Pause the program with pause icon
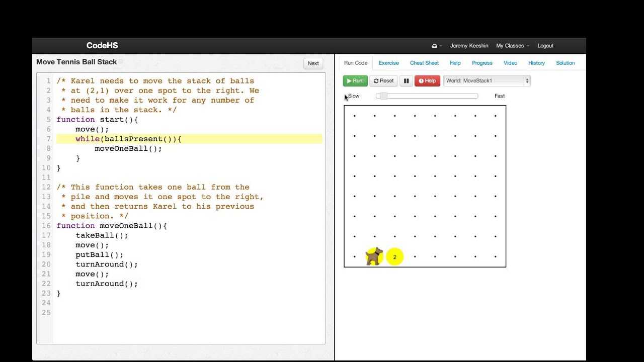This screenshot has width=644, height=362. pyautogui.click(x=406, y=80)
